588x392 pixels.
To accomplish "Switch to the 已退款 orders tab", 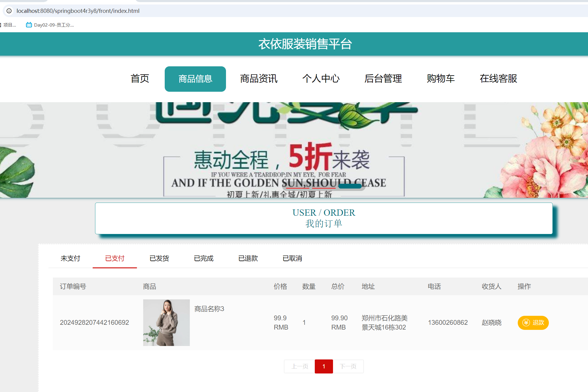I will (248, 258).
